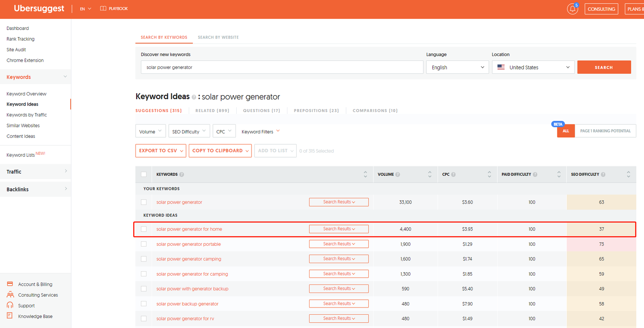
Task: Open the United States location dropdown
Action: 533,67
